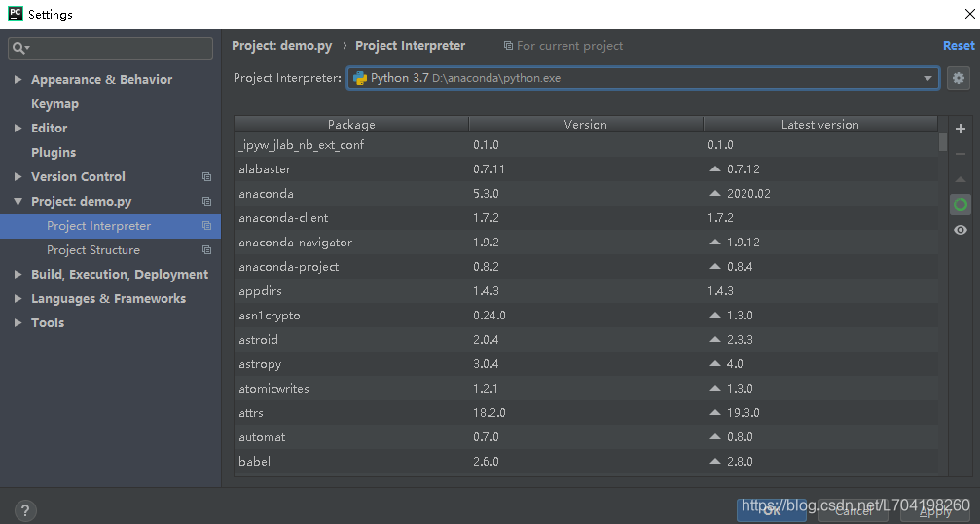The image size is (980, 524).
Task: Sort by Latest version column header
Action: pos(820,125)
